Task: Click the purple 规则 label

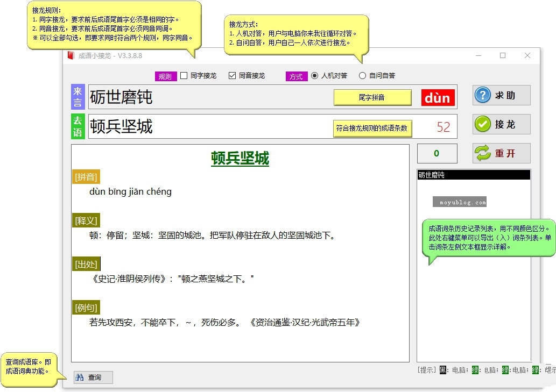Action: point(165,76)
